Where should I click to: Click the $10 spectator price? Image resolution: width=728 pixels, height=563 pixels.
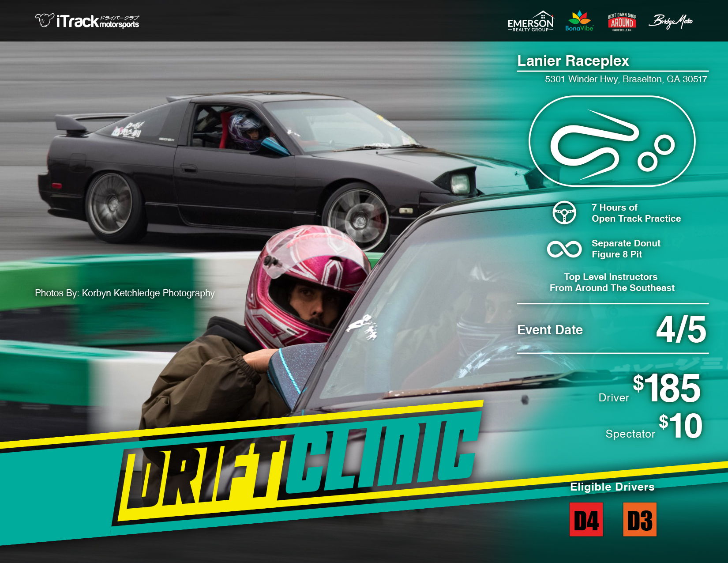(x=680, y=426)
